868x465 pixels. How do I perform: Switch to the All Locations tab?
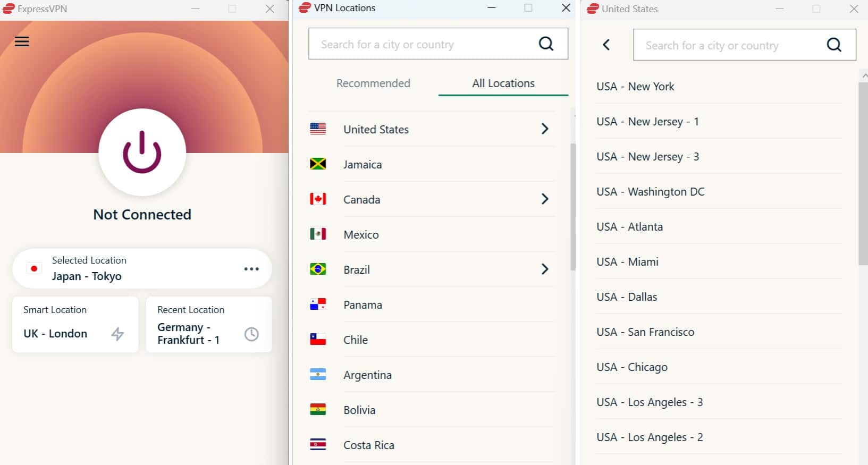[503, 83]
